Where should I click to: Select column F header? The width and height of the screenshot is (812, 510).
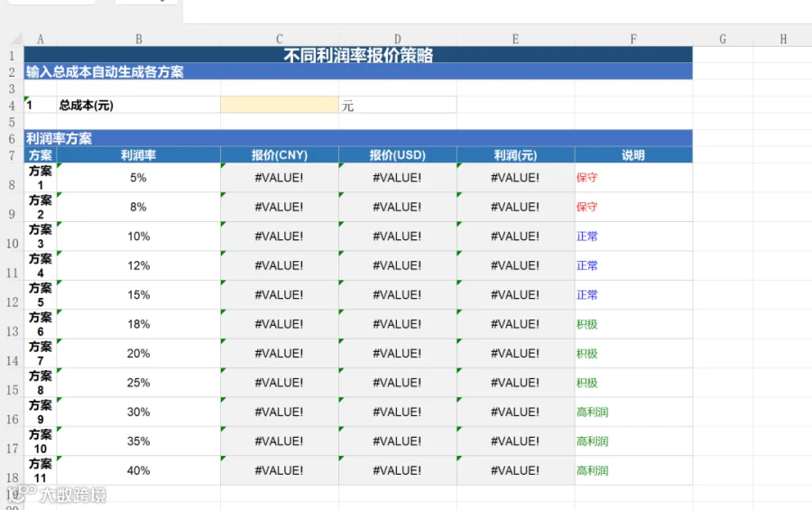[633, 39]
